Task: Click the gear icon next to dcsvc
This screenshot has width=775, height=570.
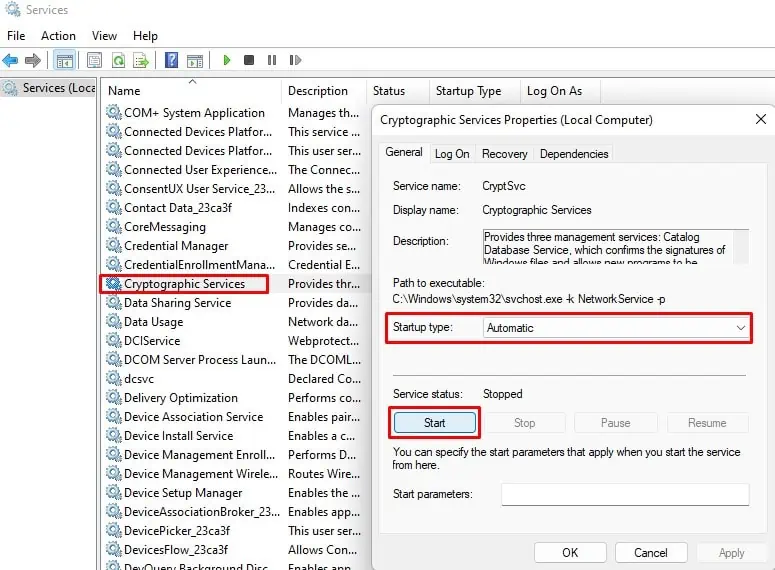Action: click(114, 379)
